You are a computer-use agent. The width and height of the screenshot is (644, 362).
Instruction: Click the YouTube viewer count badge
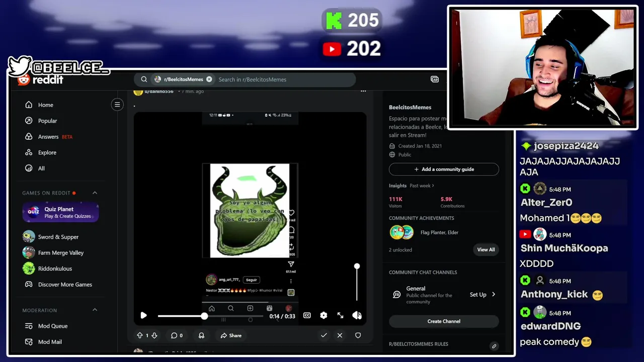click(352, 49)
